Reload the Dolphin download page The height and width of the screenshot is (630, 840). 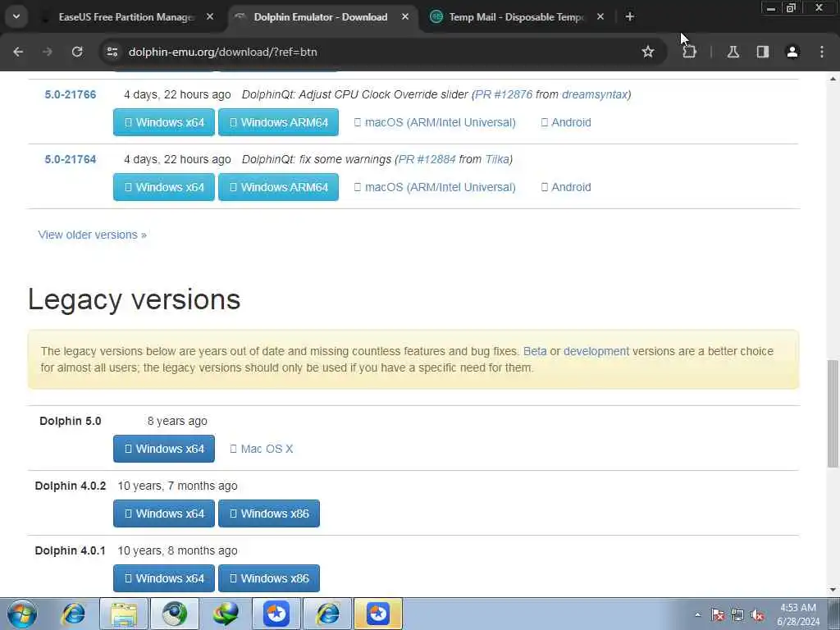pyautogui.click(x=77, y=52)
